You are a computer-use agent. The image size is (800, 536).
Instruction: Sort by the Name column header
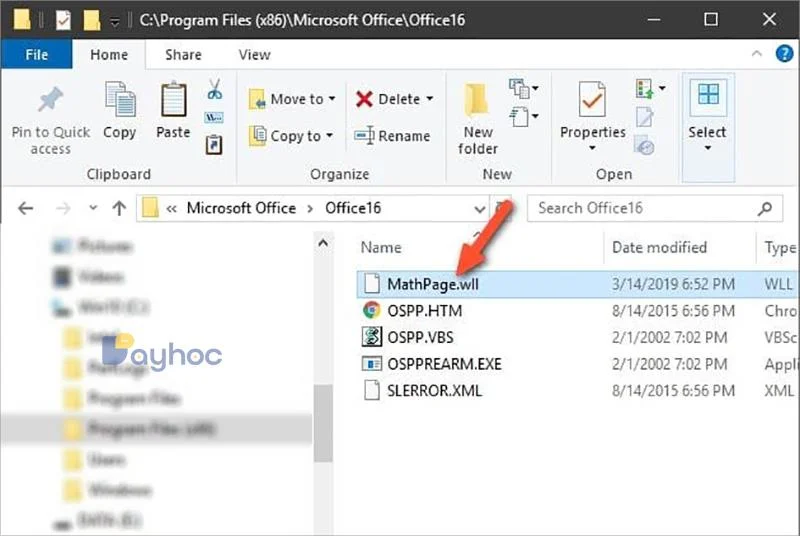[381, 247]
